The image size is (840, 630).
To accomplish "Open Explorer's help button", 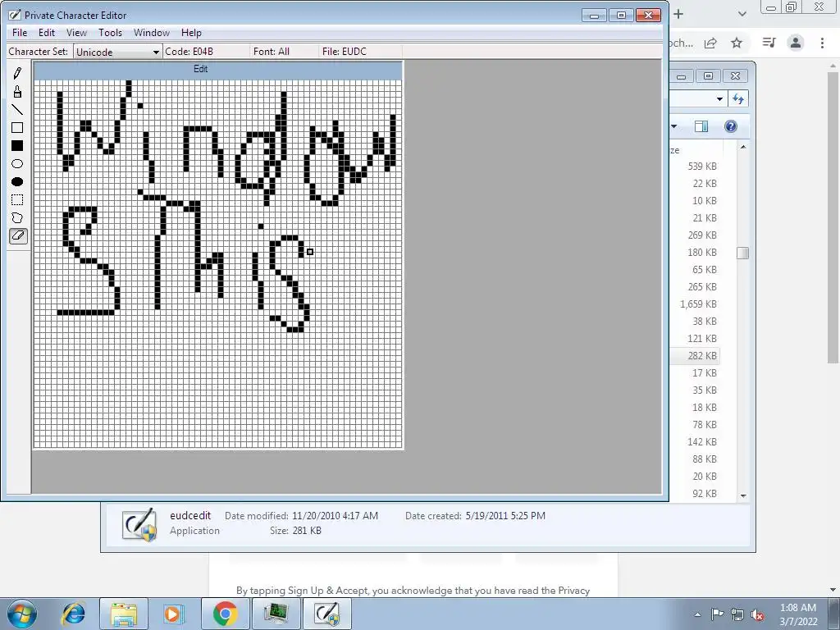I will [x=730, y=126].
